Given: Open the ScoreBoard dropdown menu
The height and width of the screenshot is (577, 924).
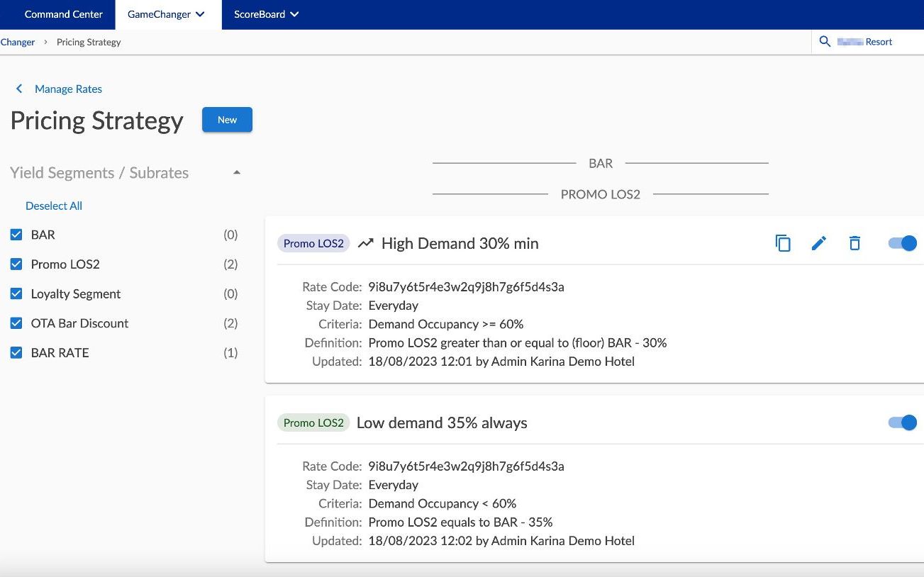Looking at the screenshot, I should pos(267,14).
